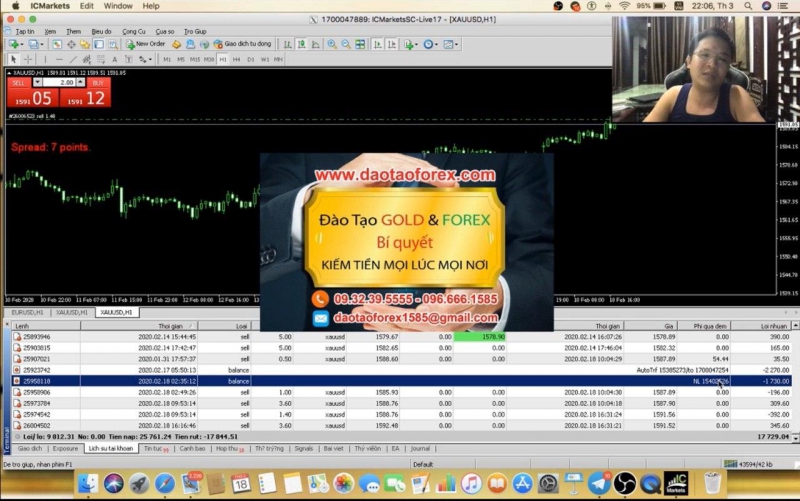Select the crosshair tool

click(28, 59)
